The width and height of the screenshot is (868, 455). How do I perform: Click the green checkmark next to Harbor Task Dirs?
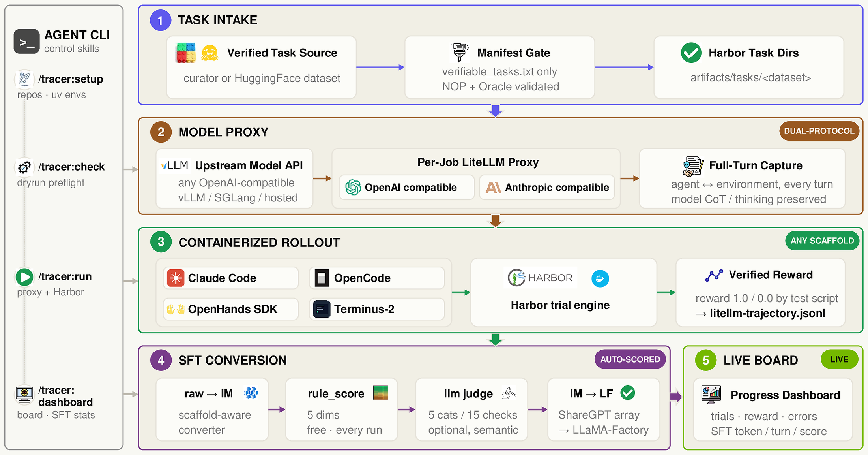click(x=691, y=53)
